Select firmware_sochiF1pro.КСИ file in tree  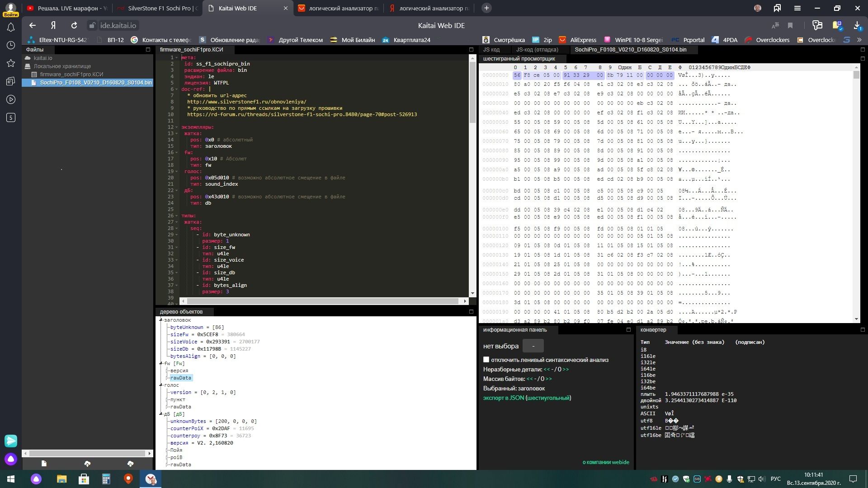(x=71, y=75)
